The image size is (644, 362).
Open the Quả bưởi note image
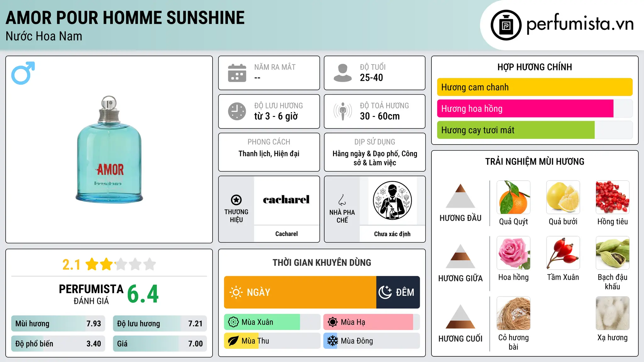click(563, 197)
